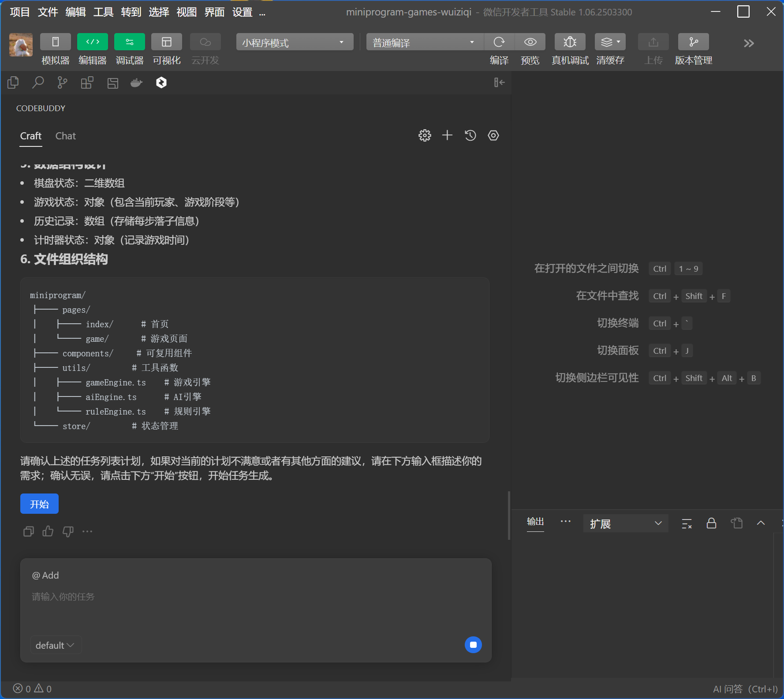
Task: Switch to the Chat tab
Action: pos(66,136)
